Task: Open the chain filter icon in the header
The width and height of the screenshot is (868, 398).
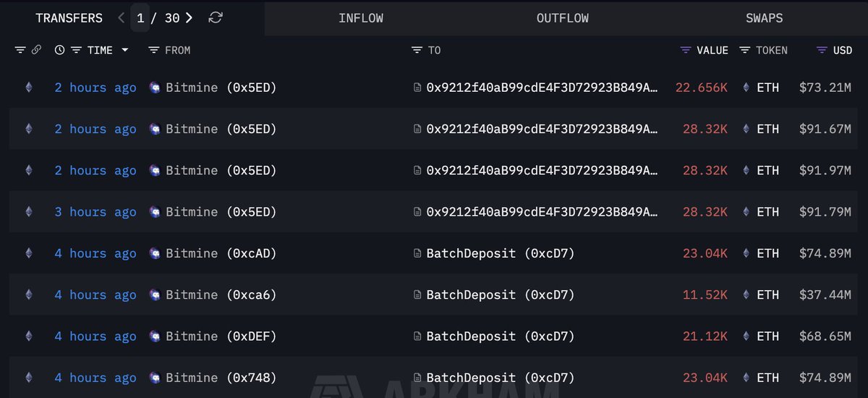Action: coord(20,50)
